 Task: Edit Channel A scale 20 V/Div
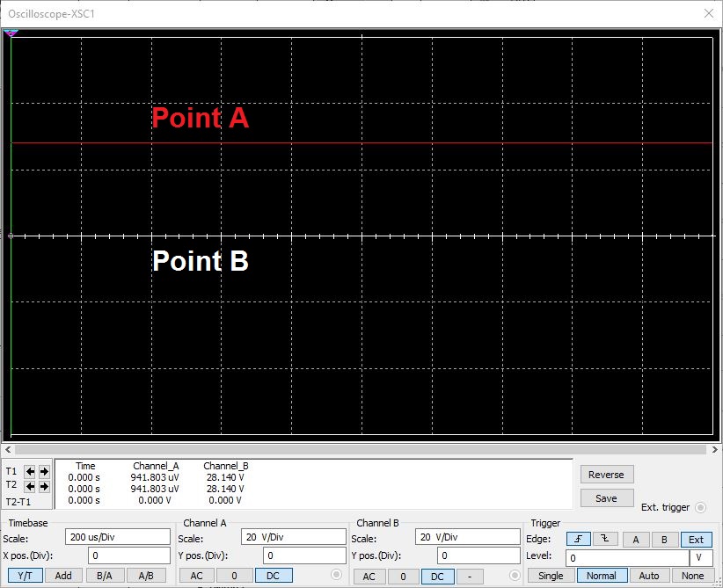[x=293, y=537]
